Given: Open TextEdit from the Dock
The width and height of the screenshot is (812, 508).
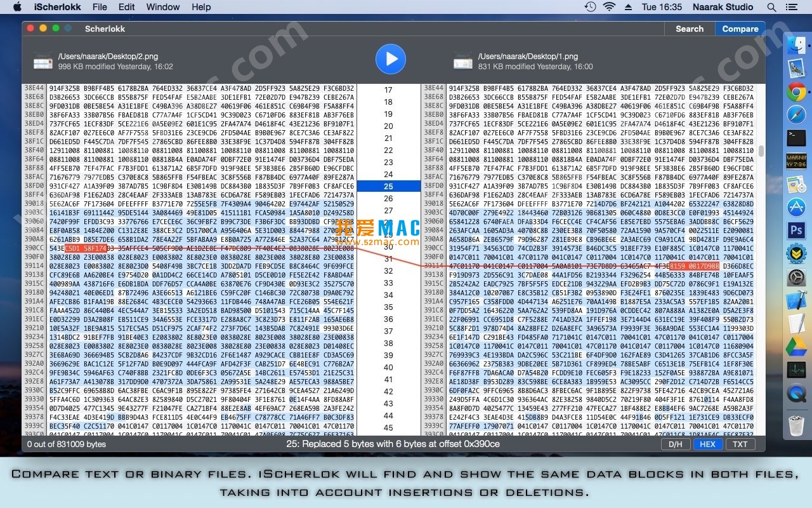Looking at the screenshot, I should point(796,323).
